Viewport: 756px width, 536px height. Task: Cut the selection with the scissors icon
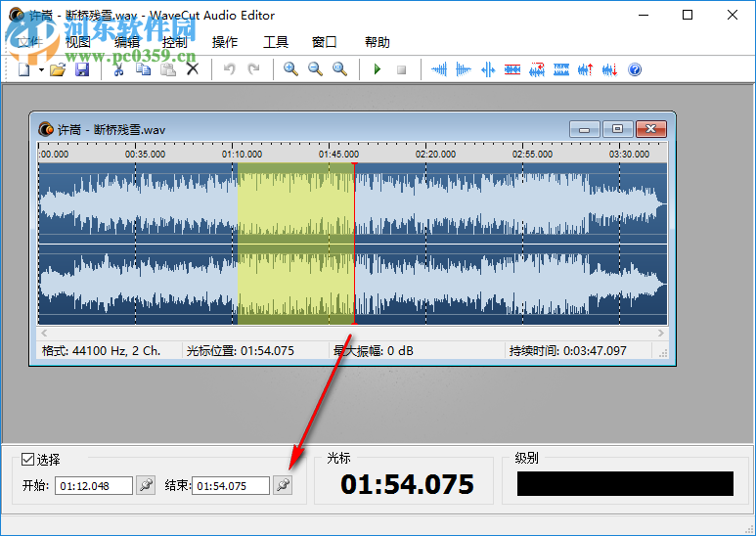(x=118, y=69)
